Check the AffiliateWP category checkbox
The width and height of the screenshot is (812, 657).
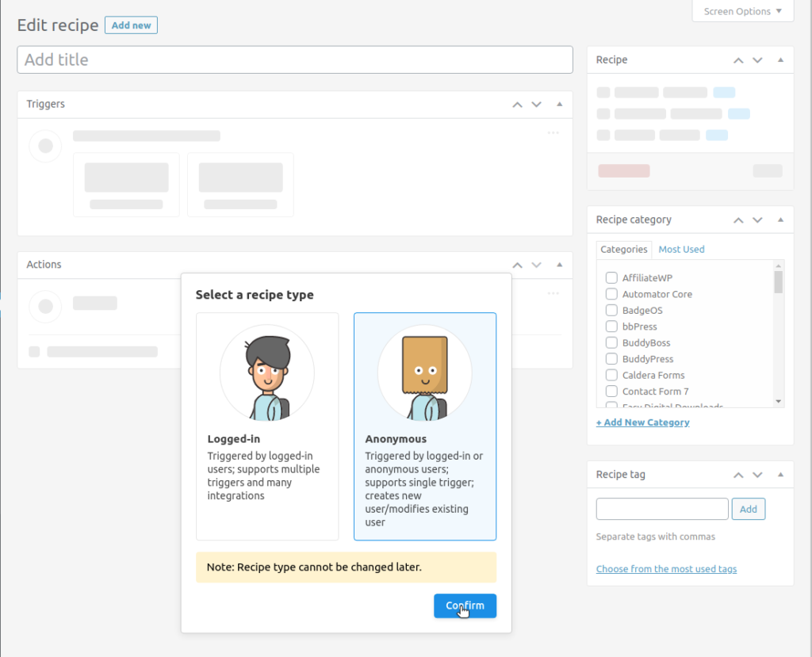pos(611,277)
